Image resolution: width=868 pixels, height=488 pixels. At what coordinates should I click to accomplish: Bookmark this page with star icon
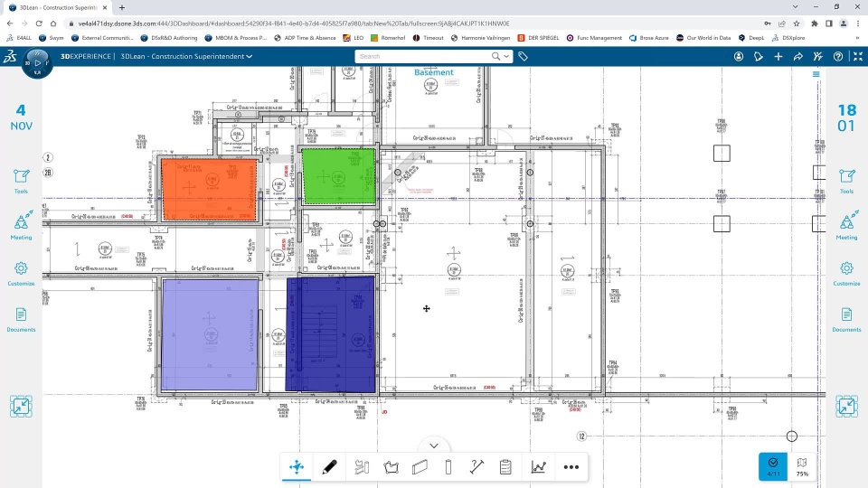[x=797, y=23]
